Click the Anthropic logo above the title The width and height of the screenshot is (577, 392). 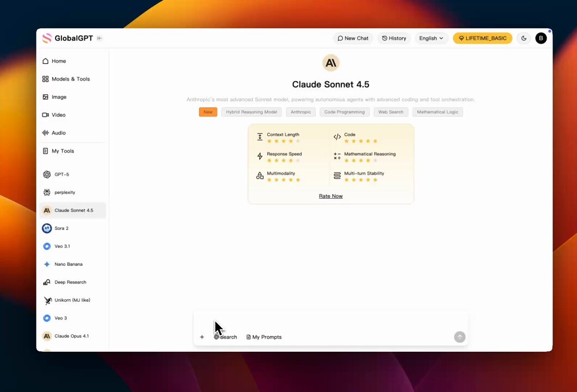[331, 63]
